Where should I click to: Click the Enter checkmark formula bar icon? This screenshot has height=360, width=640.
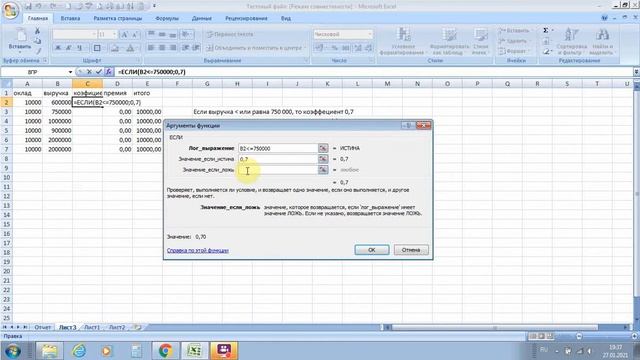click(x=99, y=72)
